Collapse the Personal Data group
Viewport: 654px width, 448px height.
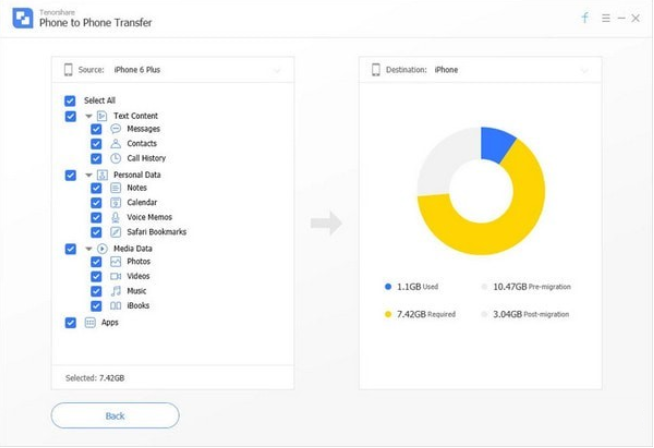click(x=88, y=175)
